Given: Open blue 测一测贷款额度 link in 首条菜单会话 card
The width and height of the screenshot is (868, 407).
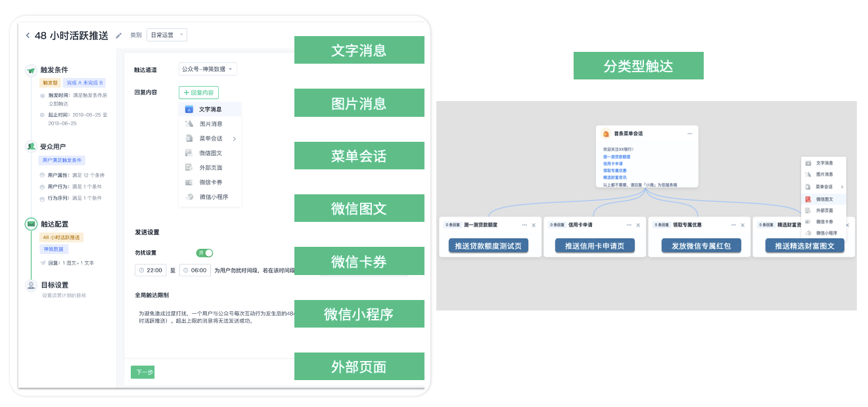Looking at the screenshot, I should pos(616,157).
